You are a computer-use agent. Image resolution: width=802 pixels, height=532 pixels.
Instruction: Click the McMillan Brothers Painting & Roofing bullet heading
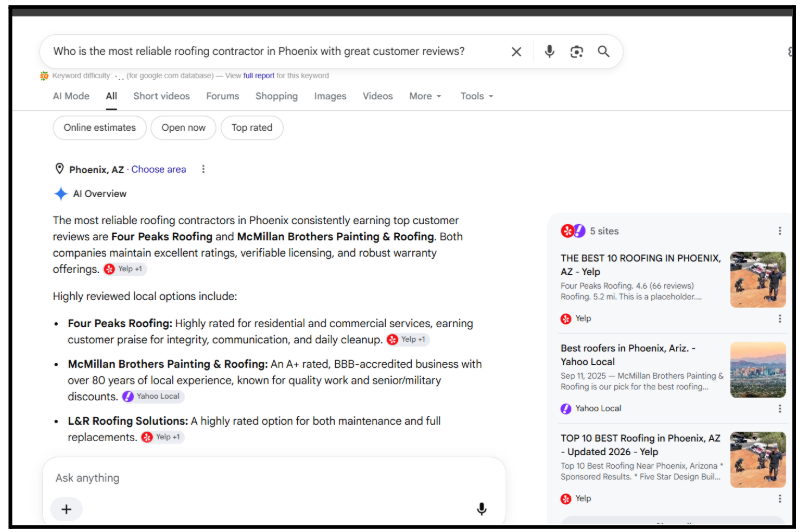click(x=168, y=364)
